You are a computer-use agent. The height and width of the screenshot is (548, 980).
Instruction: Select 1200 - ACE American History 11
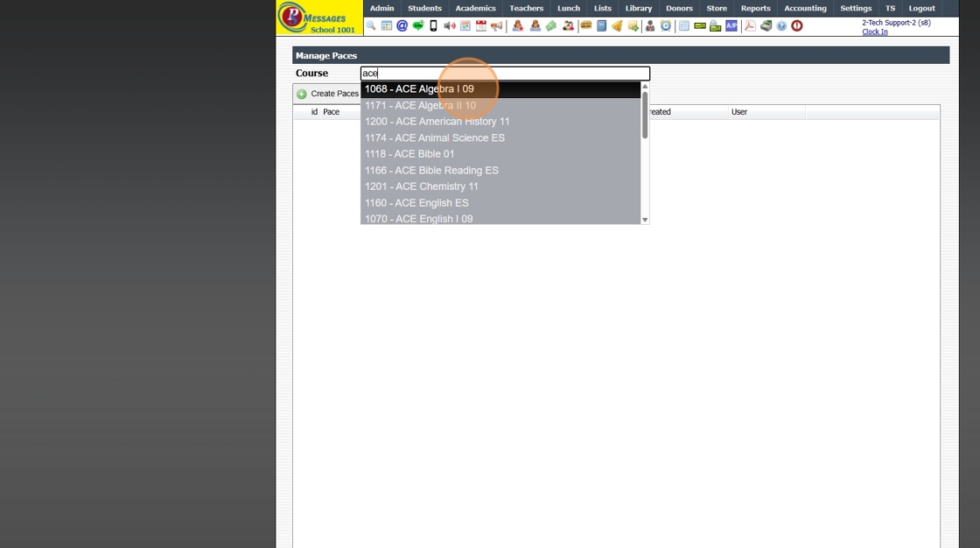[x=500, y=122]
